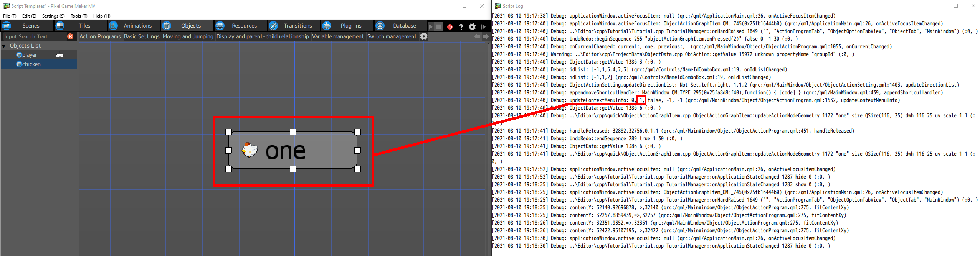The image size is (980, 256).
Task: Click the chicken sprite in action one
Action: 250,150
